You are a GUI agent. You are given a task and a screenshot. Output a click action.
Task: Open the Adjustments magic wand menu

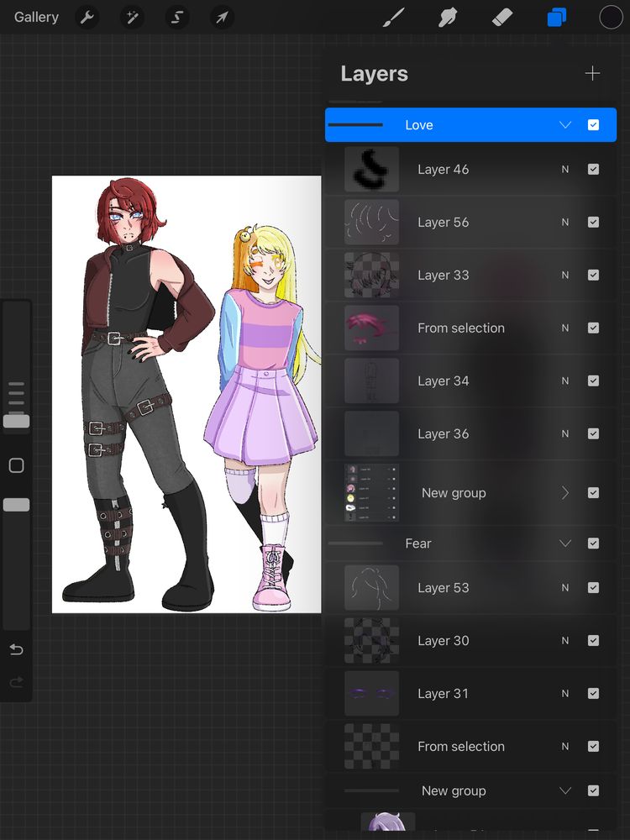132,18
